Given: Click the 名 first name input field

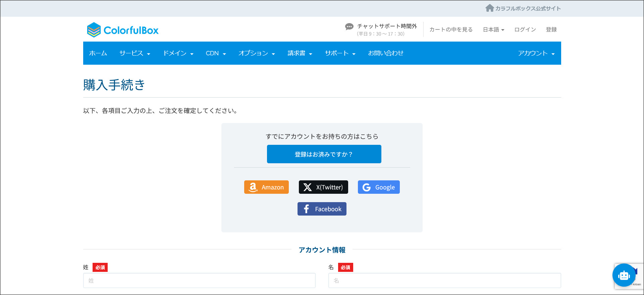Looking at the screenshot, I should pyautogui.click(x=444, y=281).
